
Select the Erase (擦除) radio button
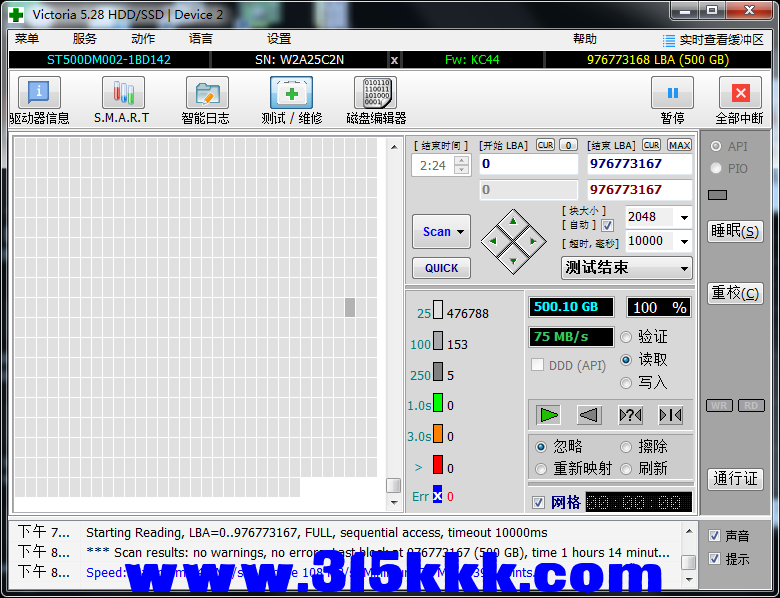626,447
